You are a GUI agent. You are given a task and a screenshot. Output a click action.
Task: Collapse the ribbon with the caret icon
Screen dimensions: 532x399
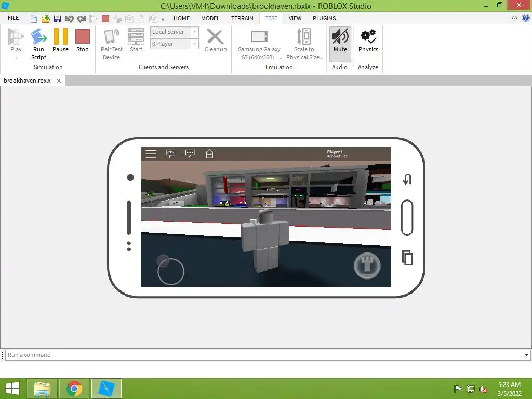[514, 18]
